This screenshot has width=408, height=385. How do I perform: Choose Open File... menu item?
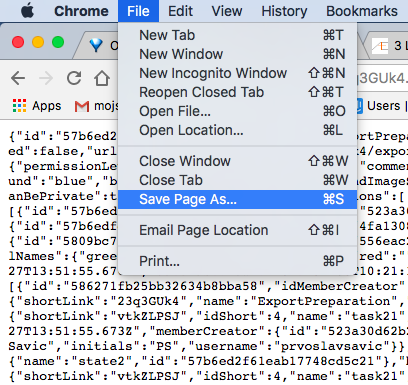pos(237,111)
